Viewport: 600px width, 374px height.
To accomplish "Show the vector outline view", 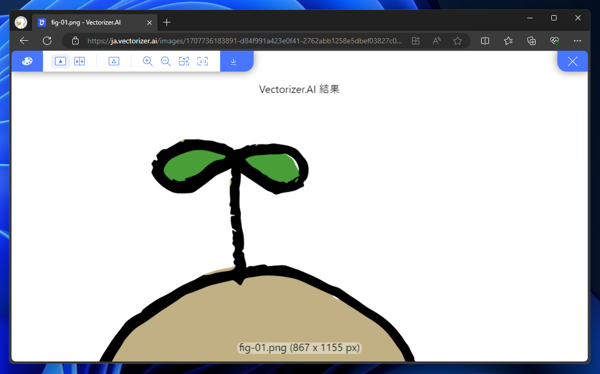I will pos(114,61).
